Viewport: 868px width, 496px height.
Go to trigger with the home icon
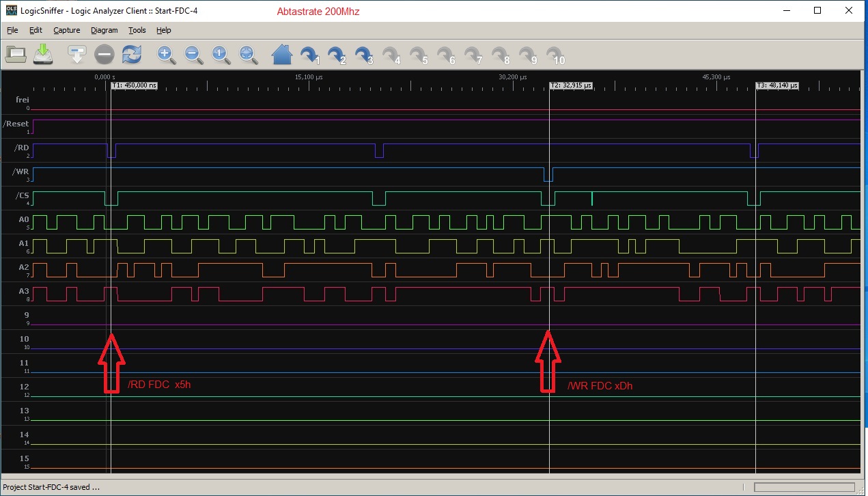pyautogui.click(x=282, y=54)
